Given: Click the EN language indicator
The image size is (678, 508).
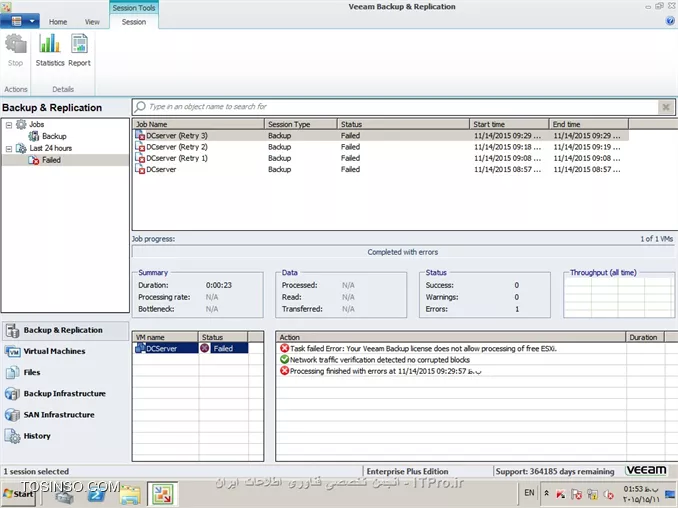Looking at the screenshot, I should (529, 493).
